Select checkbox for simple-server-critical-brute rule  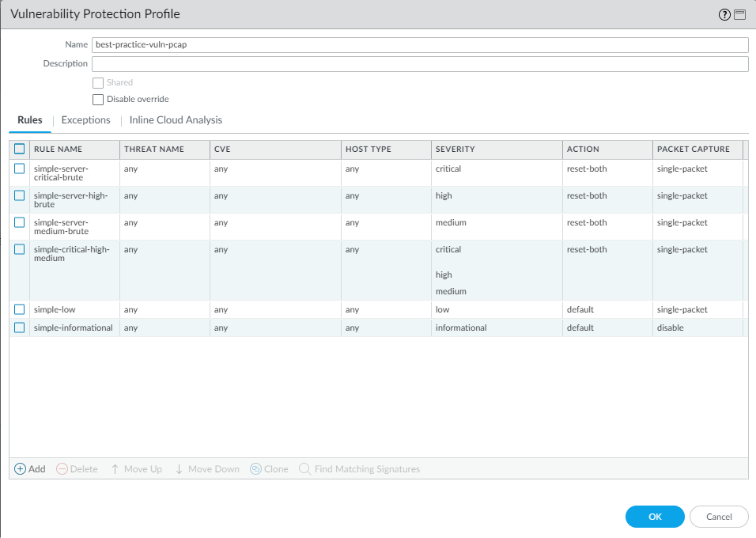pos(20,169)
